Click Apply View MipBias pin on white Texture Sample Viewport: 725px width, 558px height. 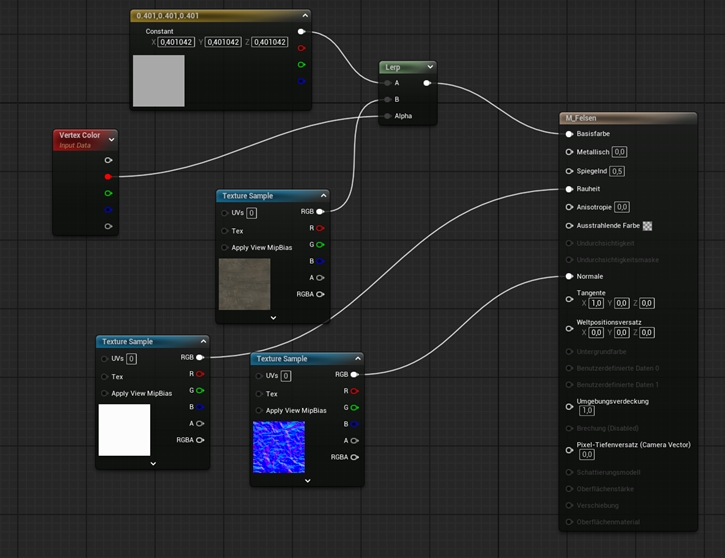tap(105, 393)
